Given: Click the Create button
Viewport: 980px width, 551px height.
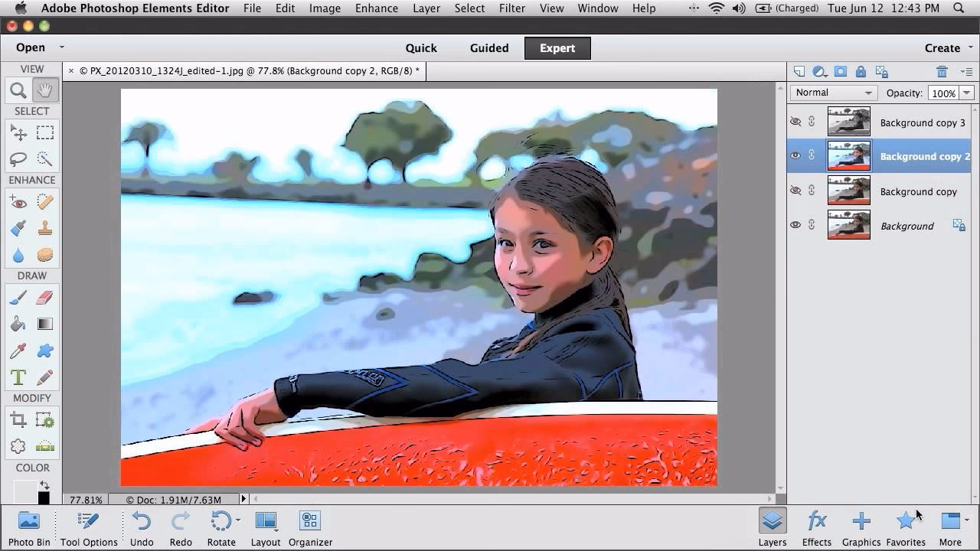Looking at the screenshot, I should point(941,47).
